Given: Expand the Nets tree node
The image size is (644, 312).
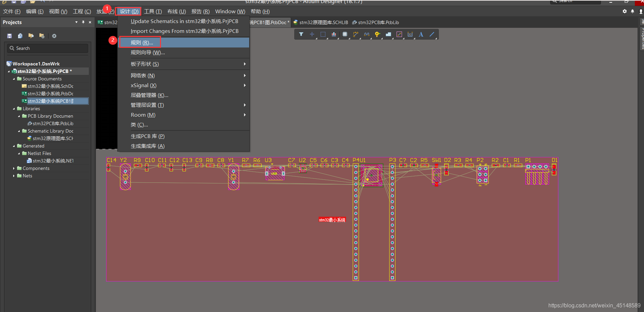Looking at the screenshot, I should [14, 176].
